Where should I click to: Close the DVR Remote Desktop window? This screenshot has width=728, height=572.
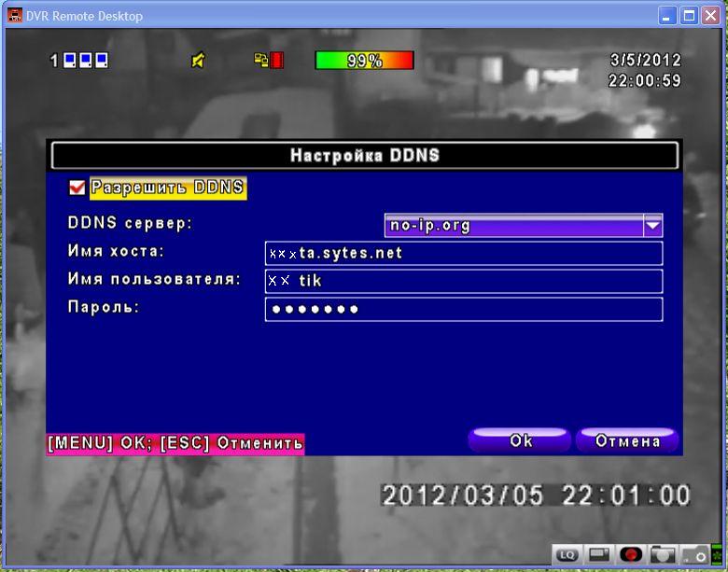pos(711,16)
